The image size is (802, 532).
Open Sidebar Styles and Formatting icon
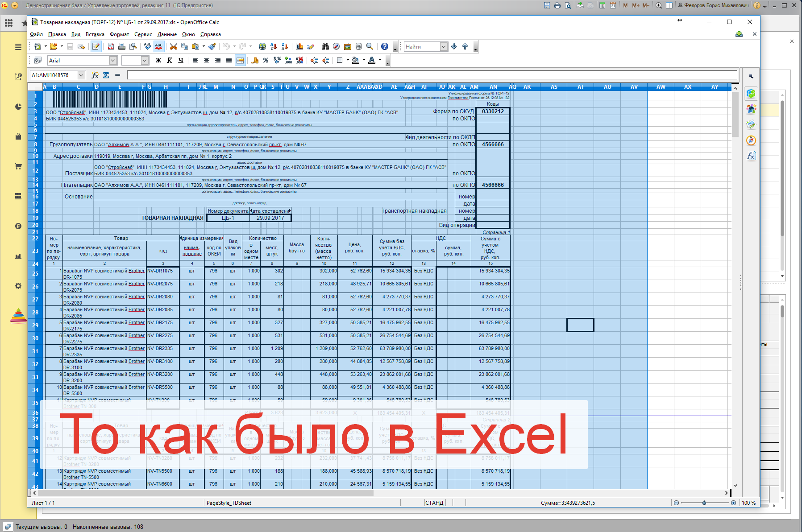coord(751,109)
